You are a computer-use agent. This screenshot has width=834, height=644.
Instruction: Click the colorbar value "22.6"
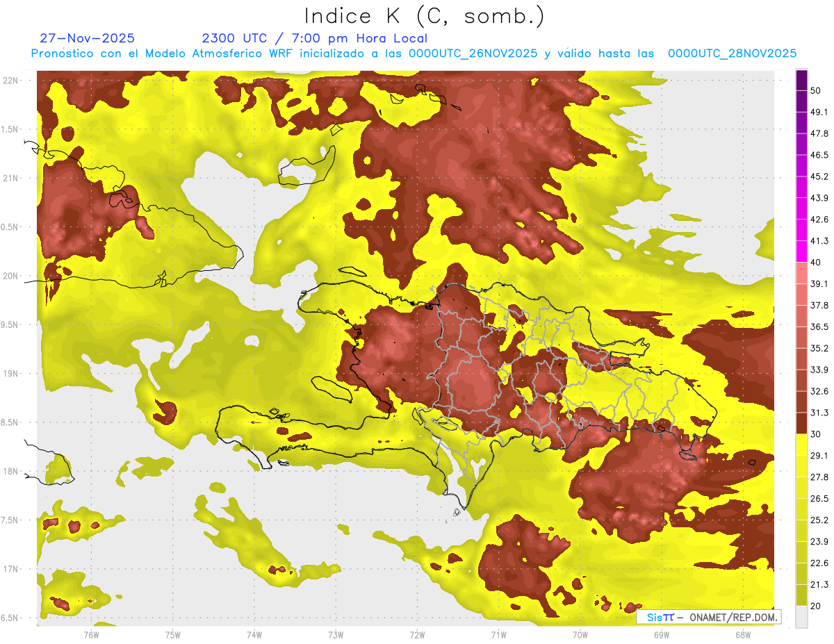tap(819, 563)
